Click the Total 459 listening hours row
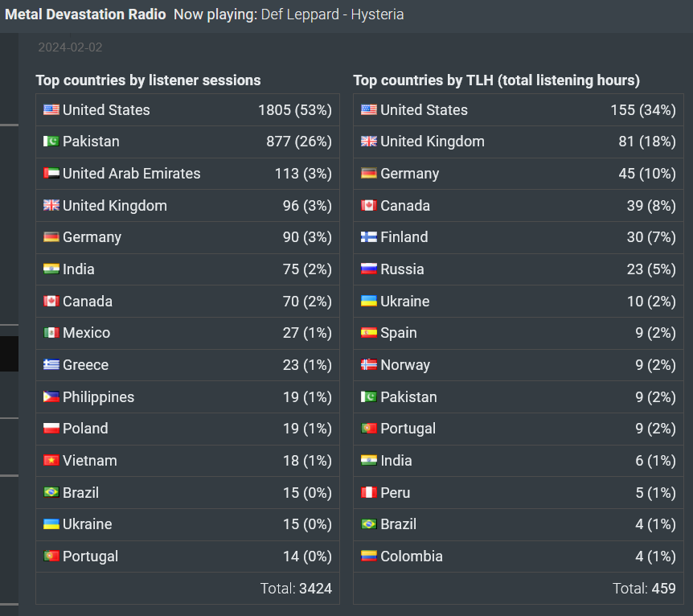 coord(518,588)
